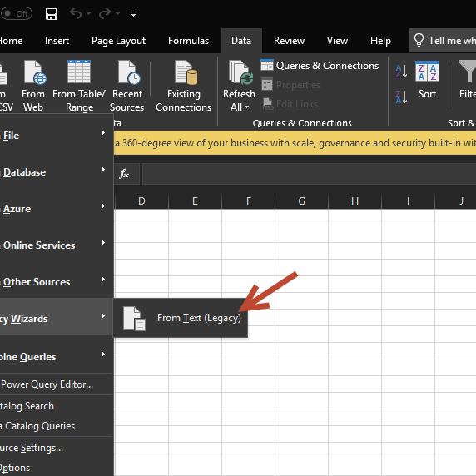Click the Edit Links button
The width and height of the screenshot is (476, 476).
pyautogui.click(x=290, y=104)
